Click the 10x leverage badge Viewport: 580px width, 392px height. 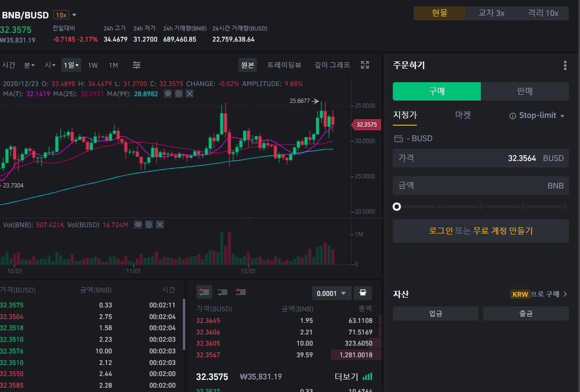click(61, 15)
